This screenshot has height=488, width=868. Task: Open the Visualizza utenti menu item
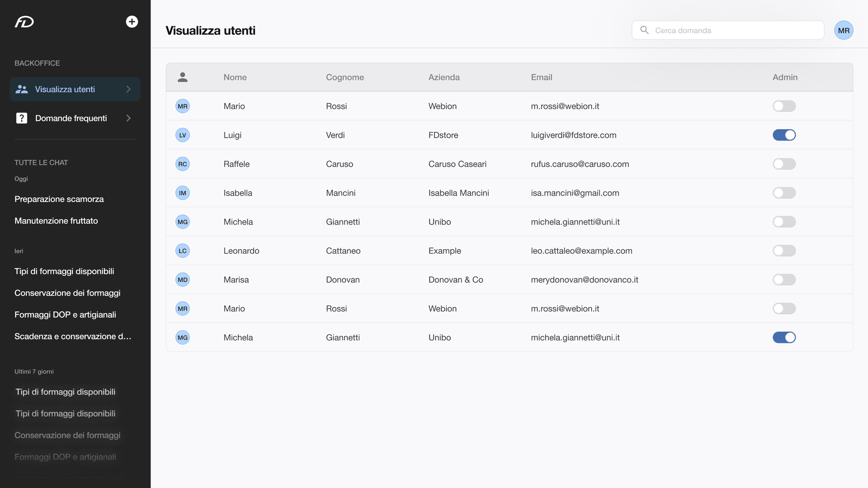[65, 89]
